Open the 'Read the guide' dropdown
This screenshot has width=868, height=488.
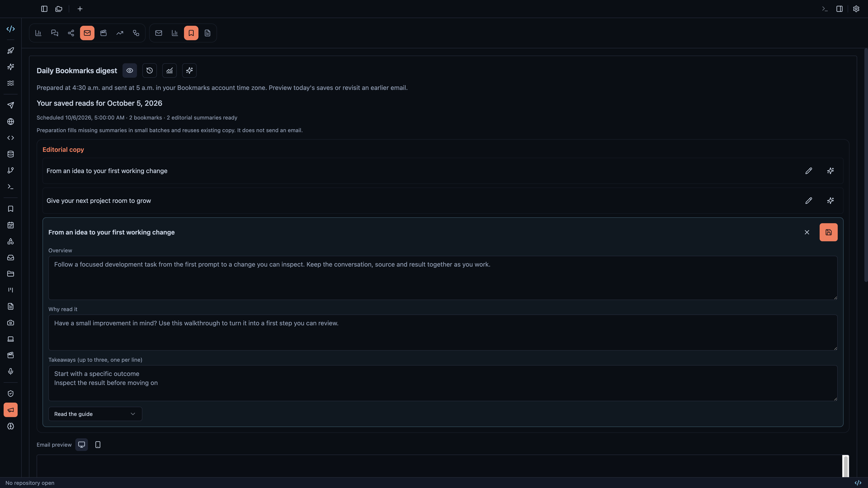click(95, 414)
